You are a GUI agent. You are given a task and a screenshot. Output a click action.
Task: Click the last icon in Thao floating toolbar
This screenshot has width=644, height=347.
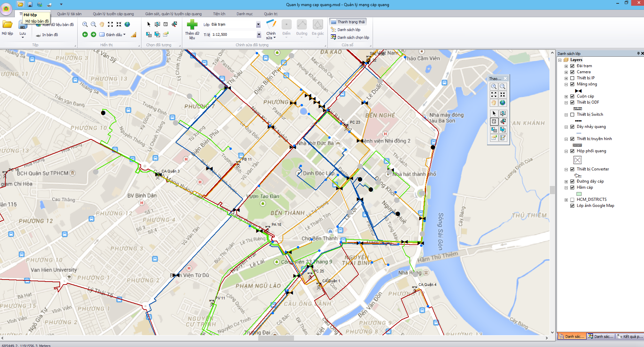click(503, 138)
